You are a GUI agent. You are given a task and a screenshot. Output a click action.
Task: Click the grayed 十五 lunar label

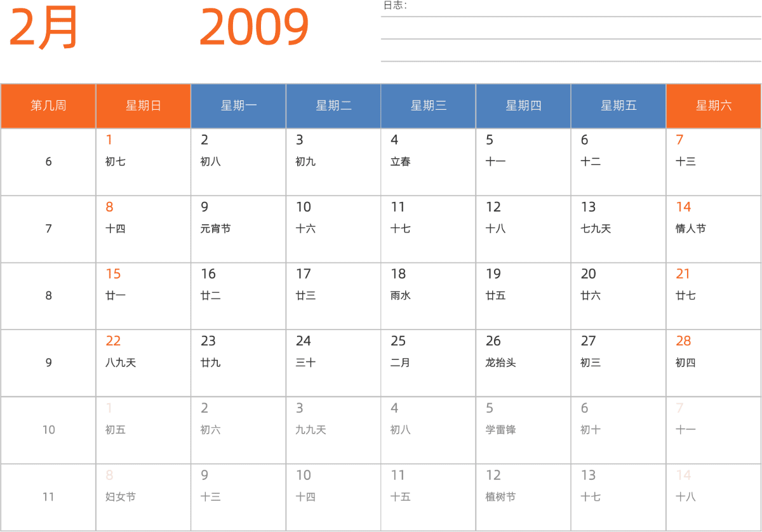click(401, 497)
